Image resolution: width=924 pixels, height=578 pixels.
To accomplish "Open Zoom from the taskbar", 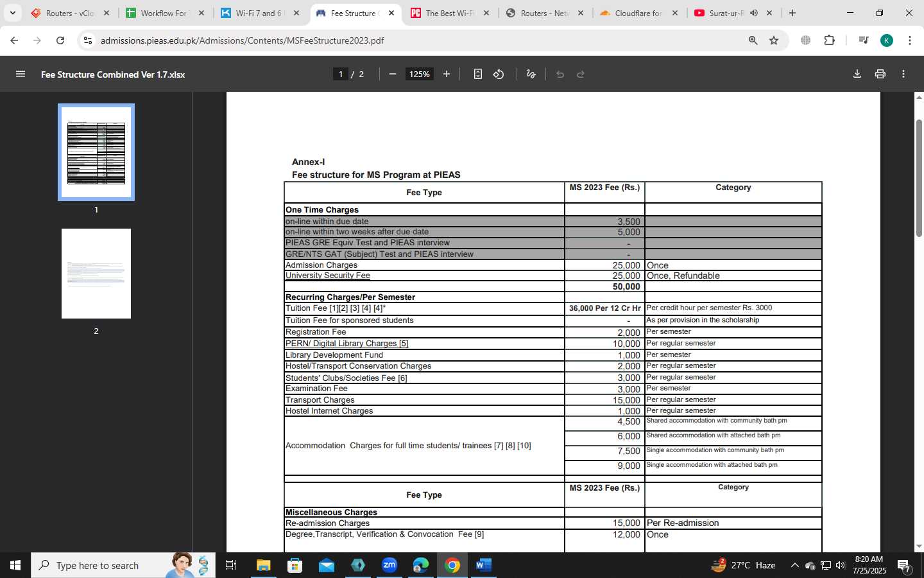I will point(389,565).
